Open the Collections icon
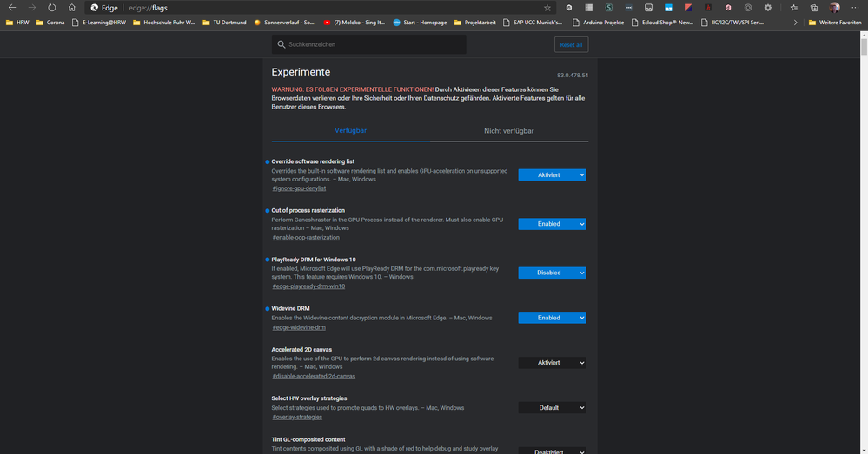 814,8
